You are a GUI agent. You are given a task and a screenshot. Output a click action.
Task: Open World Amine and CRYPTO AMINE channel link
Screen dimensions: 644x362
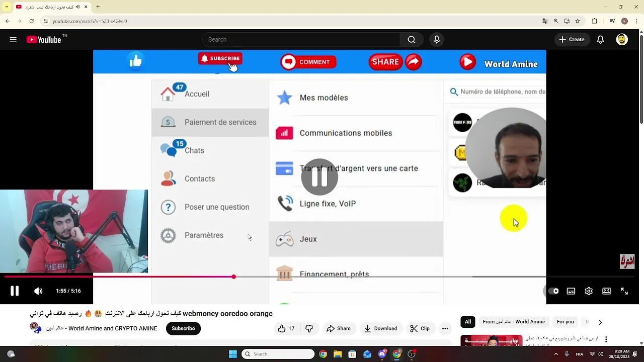[102, 328]
